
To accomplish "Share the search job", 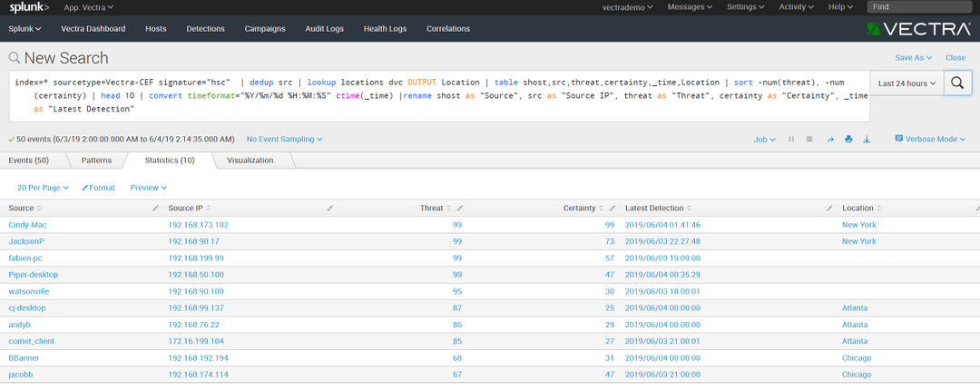I will click(x=830, y=140).
